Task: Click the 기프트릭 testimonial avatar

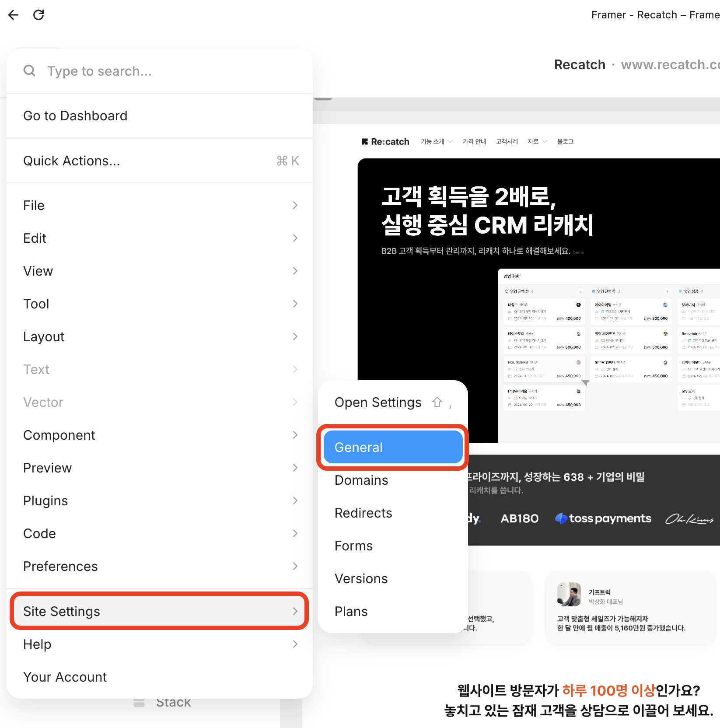Action: click(569, 594)
